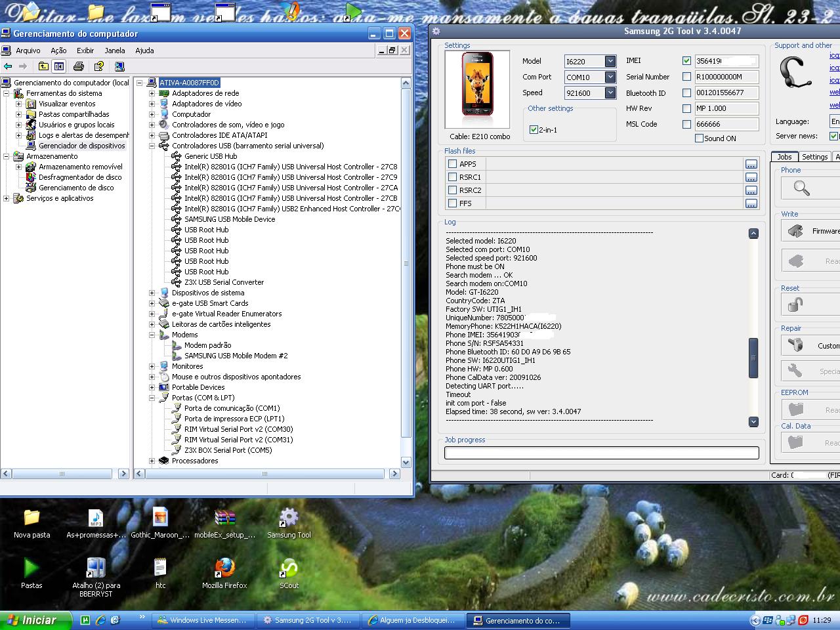Click the phone model thumbnail image
840x630 pixels.
tap(477, 89)
